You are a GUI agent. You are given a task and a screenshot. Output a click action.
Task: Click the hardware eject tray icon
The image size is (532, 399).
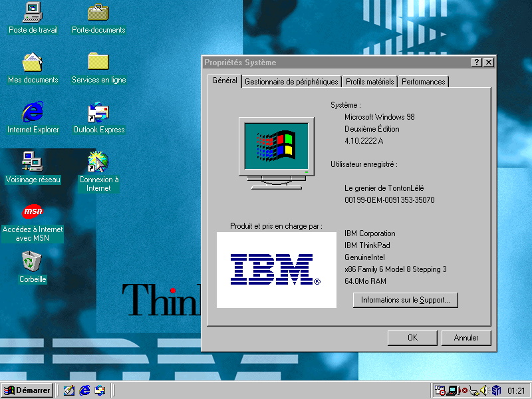point(474,391)
